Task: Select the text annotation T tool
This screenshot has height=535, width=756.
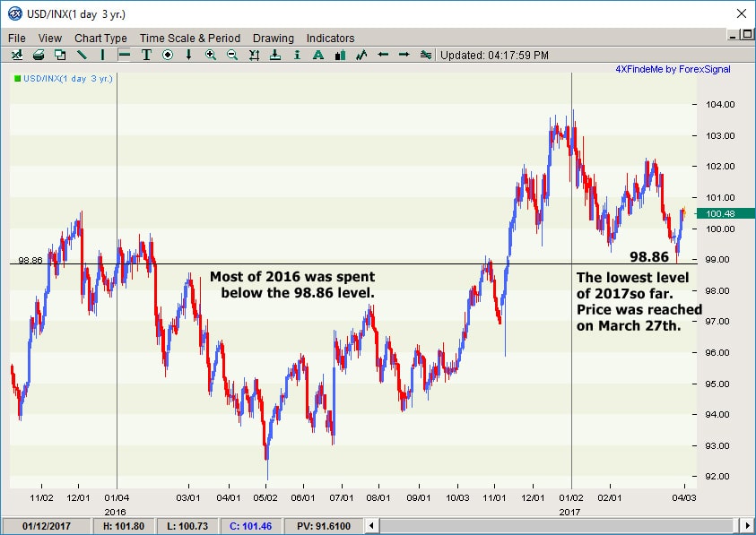Action: coord(146,55)
